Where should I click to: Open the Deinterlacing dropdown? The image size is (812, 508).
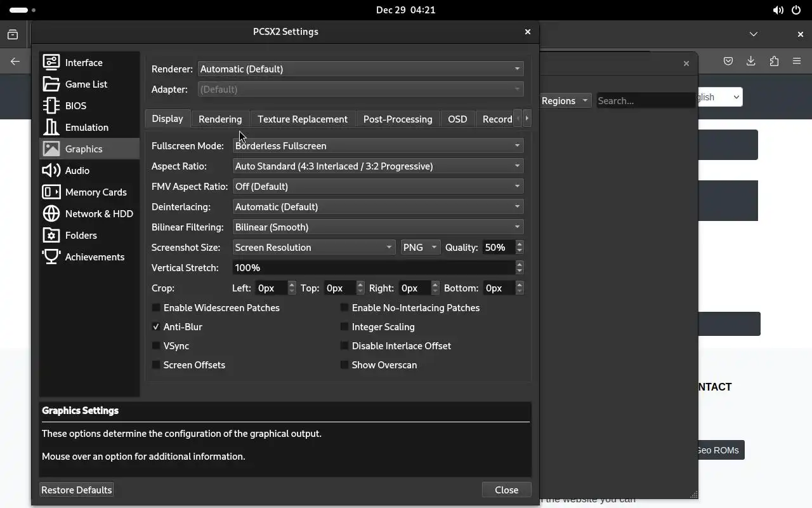[x=378, y=206]
